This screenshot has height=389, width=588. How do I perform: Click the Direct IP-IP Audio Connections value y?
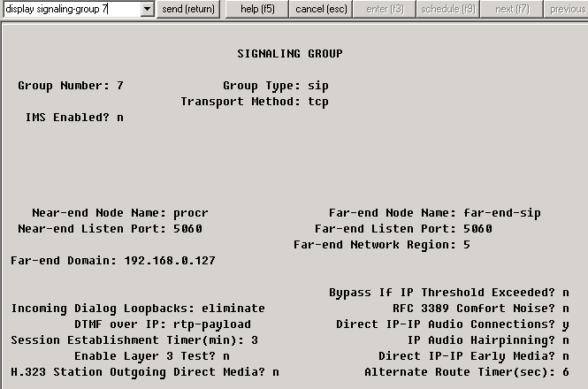pos(566,325)
